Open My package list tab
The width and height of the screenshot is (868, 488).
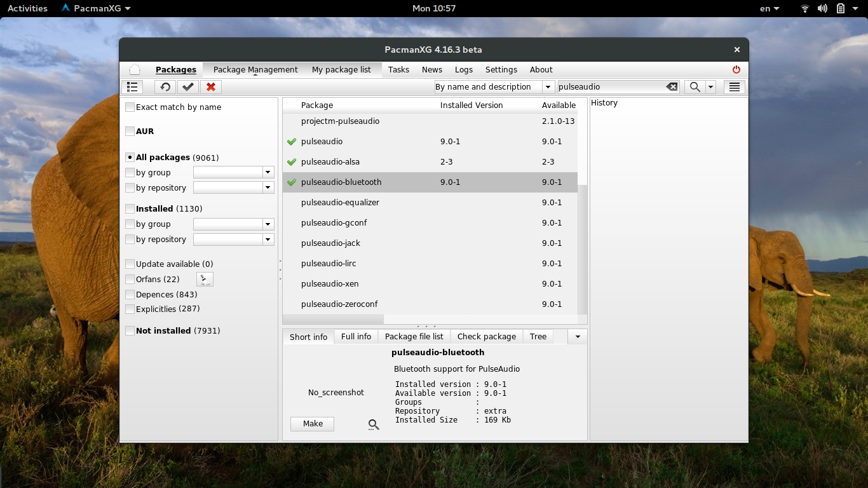pyautogui.click(x=341, y=70)
